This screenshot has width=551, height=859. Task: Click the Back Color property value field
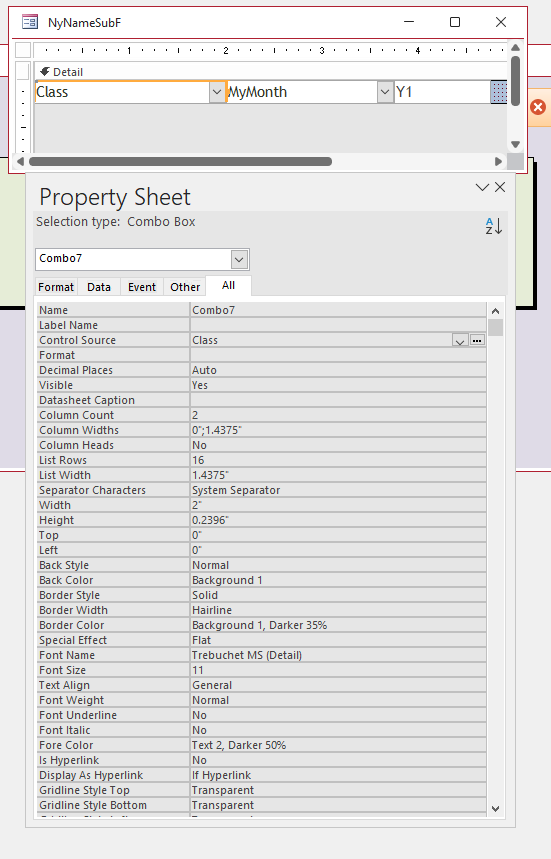point(338,580)
